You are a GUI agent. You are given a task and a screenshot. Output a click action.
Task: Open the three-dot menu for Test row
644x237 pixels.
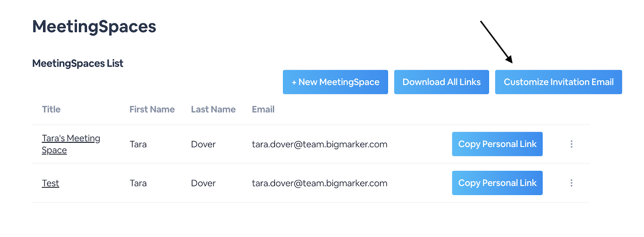click(x=571, y=183)
